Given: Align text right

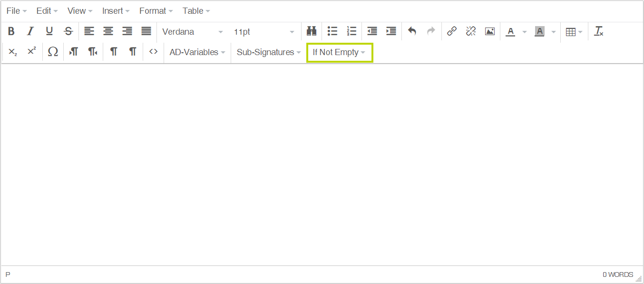Looking at the screenshot, I should pos(127,31).
